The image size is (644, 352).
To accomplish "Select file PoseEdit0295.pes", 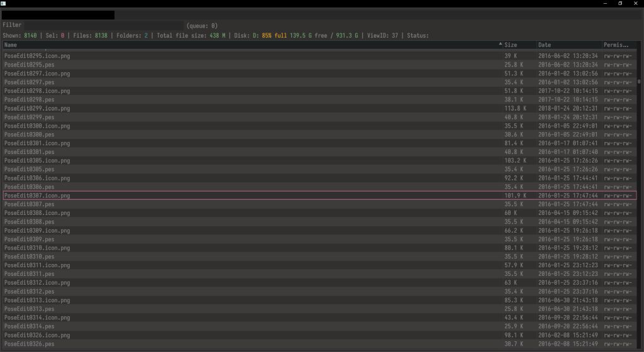I will [319, 65].
